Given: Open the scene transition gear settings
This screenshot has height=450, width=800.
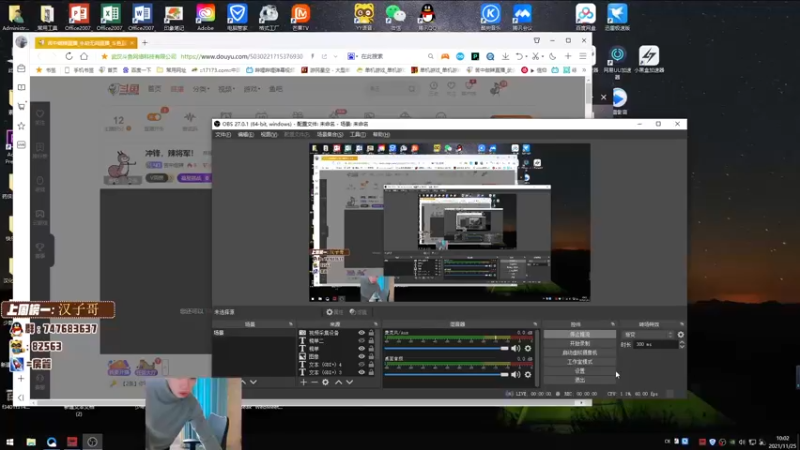Looking at the screenshot, I should (681, 335).
